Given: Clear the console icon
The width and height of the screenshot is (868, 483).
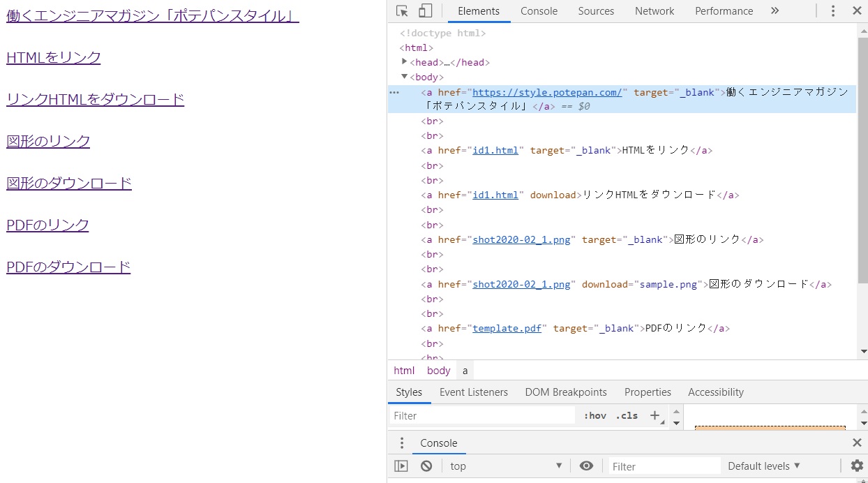Looking at the screenshot, I should tap(426, 466).
